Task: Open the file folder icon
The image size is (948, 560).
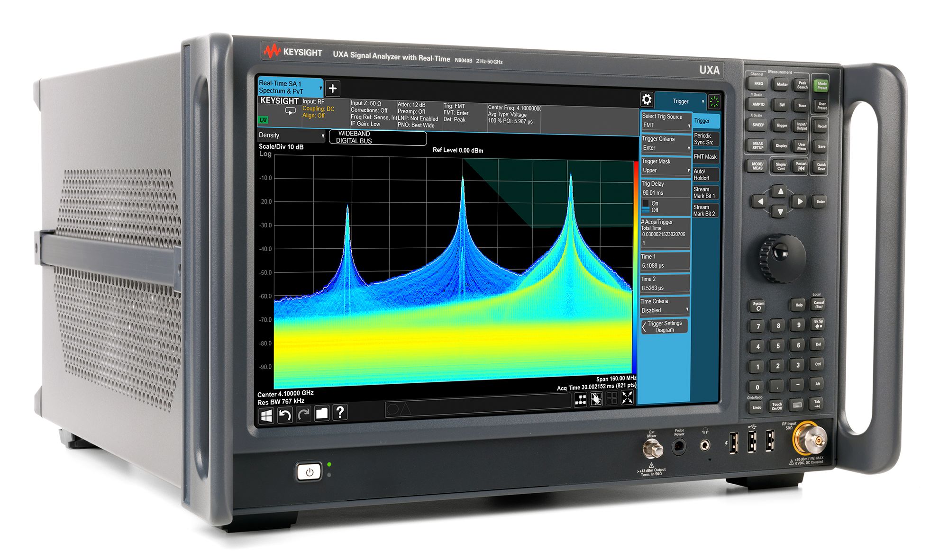Action: pyautogui.click(x=322, y=414)
